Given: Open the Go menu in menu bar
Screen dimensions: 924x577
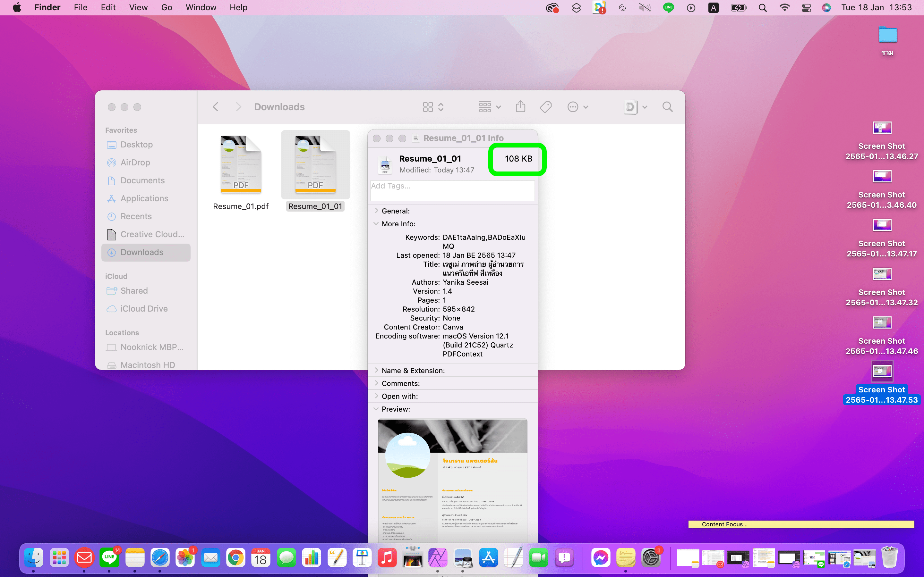Looking at the screenshot, I should coord(167,8).
